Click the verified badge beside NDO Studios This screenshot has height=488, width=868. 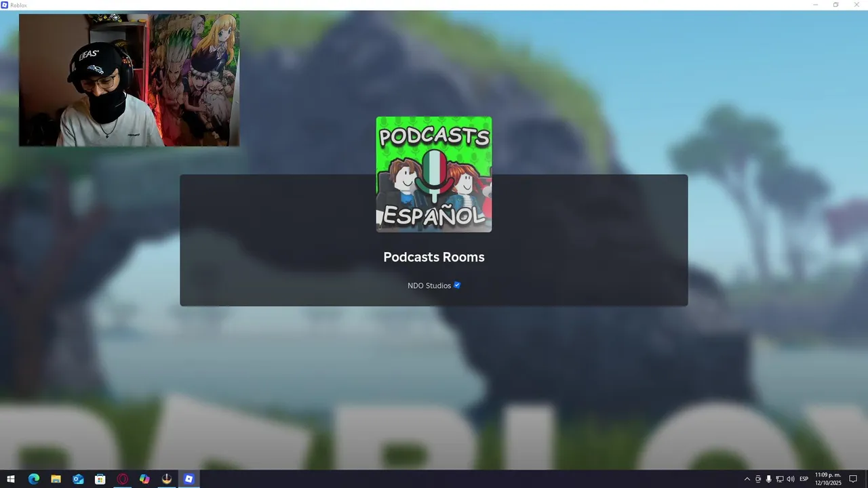point(457,285)
